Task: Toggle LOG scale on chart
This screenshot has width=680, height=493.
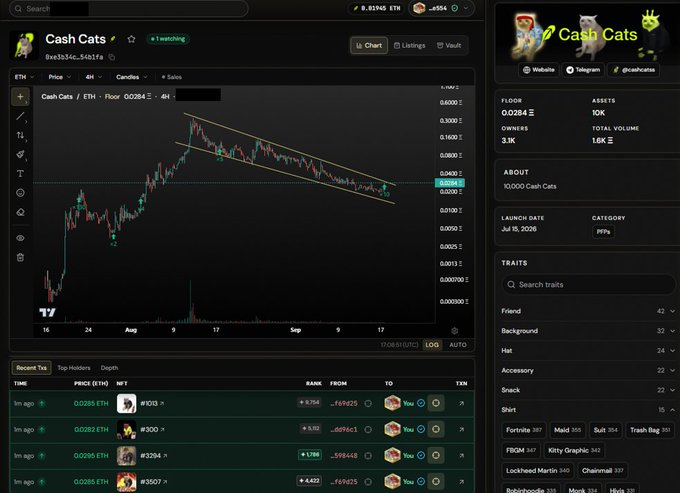Action: [432, 345]
